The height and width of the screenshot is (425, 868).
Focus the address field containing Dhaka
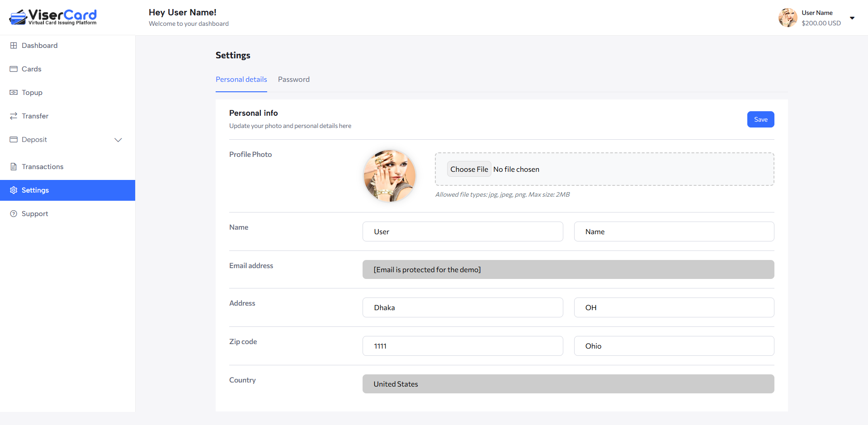pos(462,307)
